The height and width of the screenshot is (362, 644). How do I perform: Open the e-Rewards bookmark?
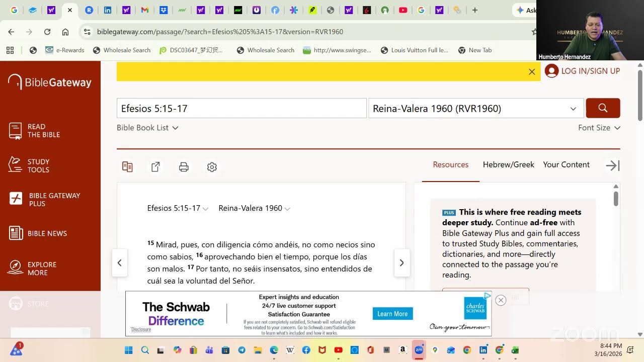pos(64,50)
